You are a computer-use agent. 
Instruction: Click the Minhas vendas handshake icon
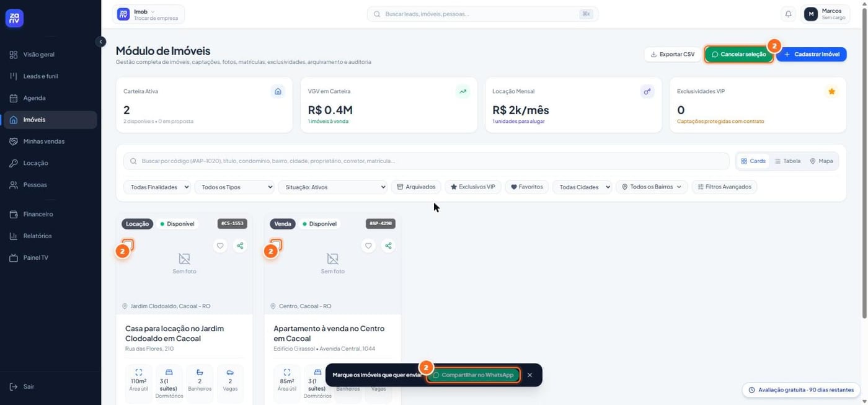pos(14,141)
